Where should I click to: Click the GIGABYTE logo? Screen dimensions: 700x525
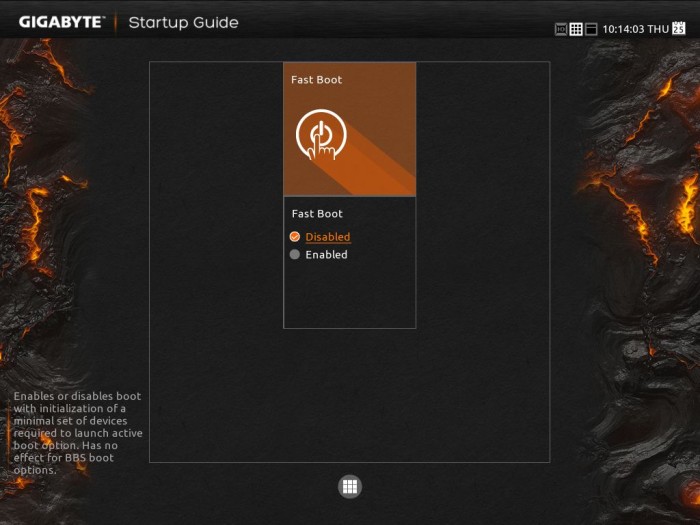(61, 22)
